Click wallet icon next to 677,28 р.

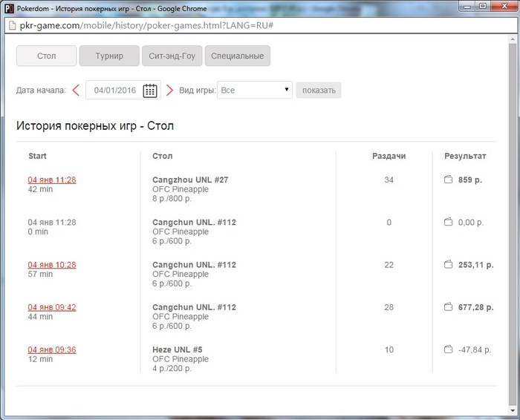click(449, 306)
